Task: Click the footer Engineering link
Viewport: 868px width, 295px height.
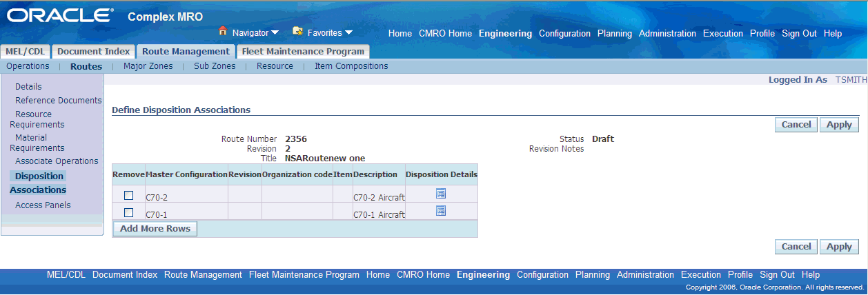Action: [484, 274]
